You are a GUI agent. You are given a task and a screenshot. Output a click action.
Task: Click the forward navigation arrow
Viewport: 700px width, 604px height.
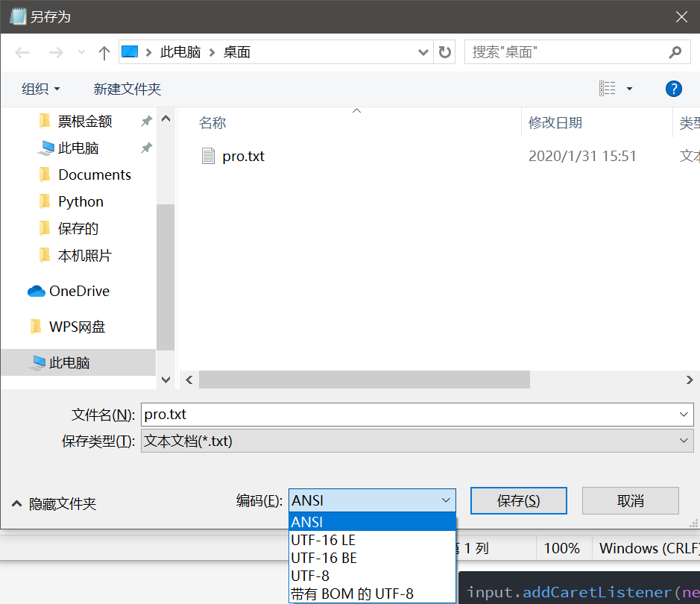click(56, 53)
